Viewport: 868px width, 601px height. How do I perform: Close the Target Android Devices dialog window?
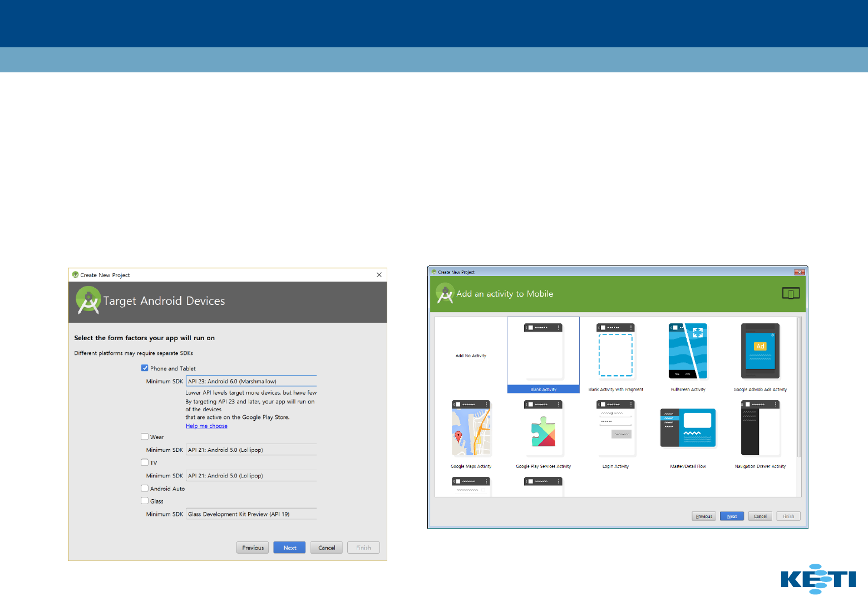[379, 275]
